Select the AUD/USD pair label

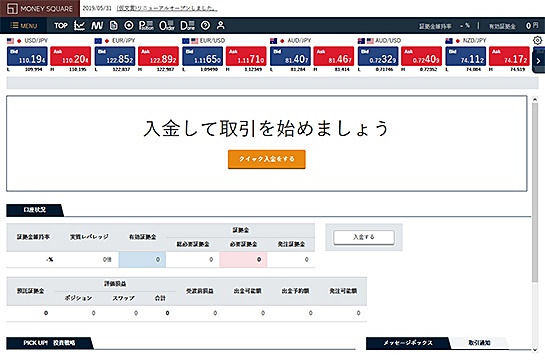click(x=388, y=41)
